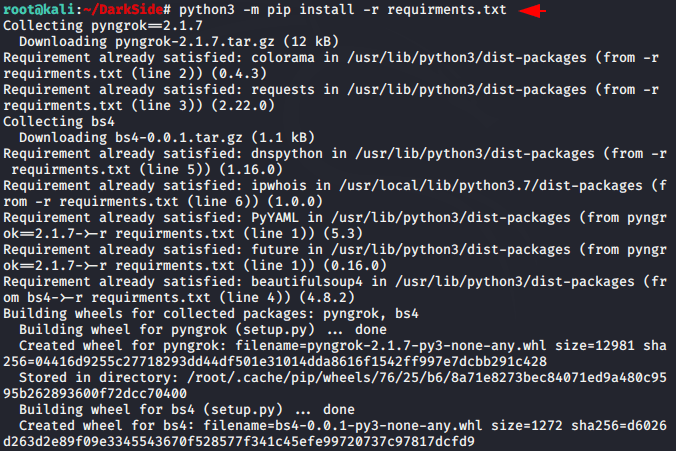Click the 'Collecting pyngrok==2.1.7' line
The image size is (676, 451).
pyautogui.click(x=103, y=25)
